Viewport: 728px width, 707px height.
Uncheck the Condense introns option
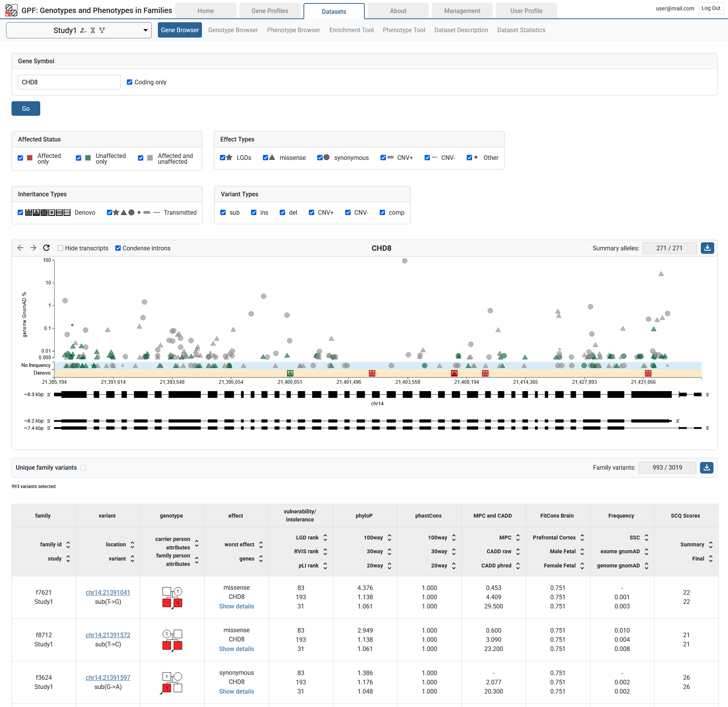[x=118, y=248]
